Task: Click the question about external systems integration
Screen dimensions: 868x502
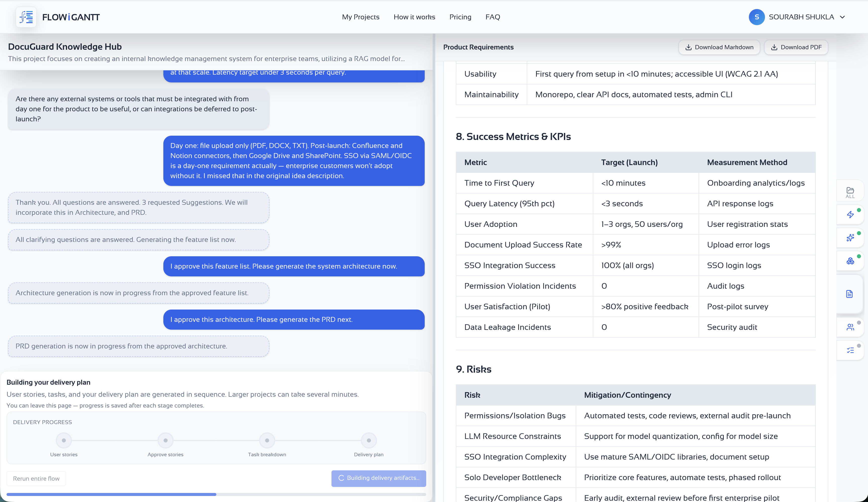Action: 138,109
